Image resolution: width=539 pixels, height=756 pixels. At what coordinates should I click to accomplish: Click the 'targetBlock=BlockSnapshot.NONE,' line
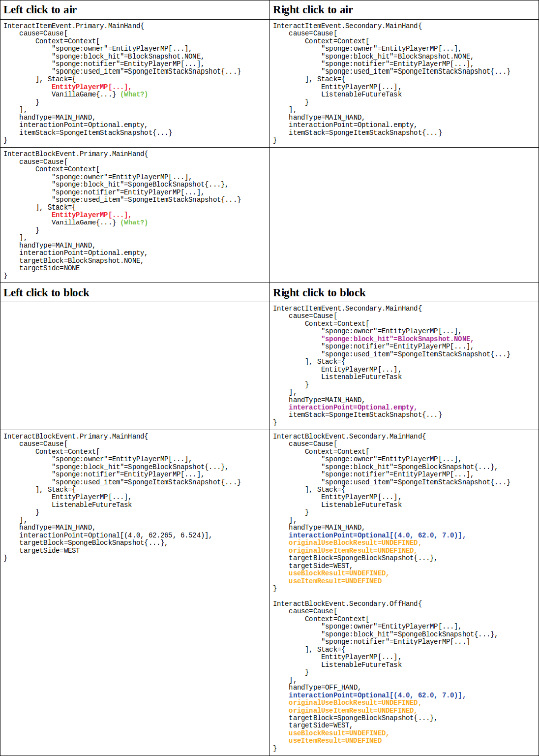pos(81,260)
